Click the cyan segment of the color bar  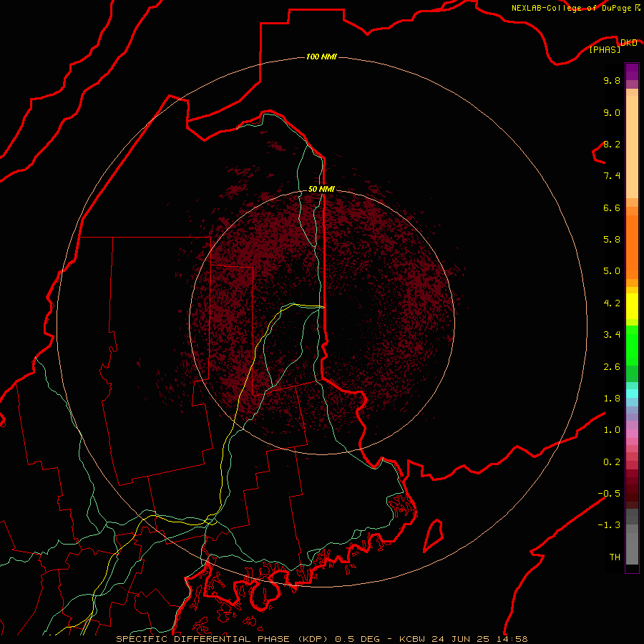pos(632,394)
